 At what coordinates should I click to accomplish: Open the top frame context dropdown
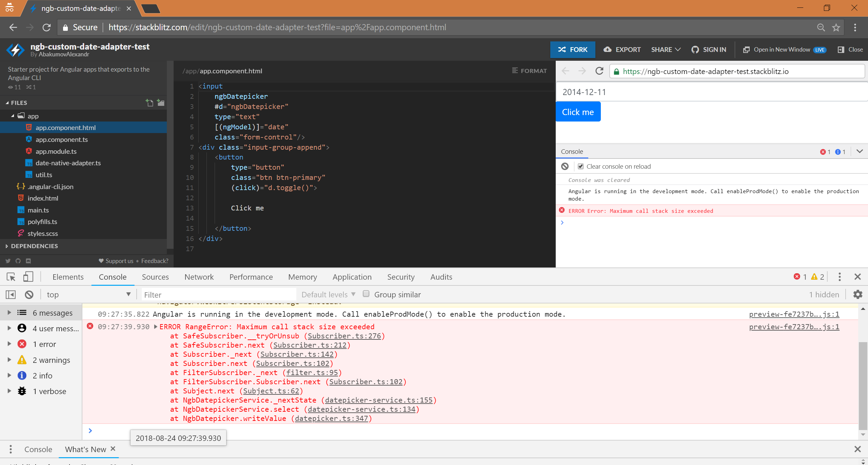88,294
